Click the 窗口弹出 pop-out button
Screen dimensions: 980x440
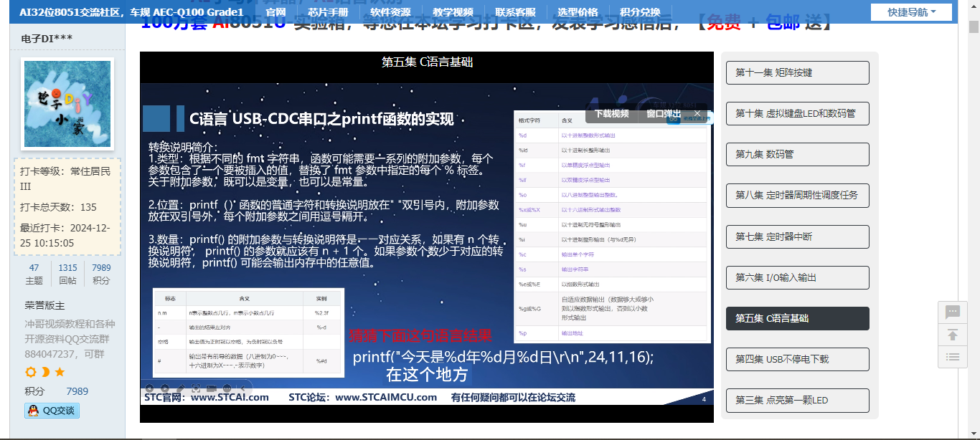pos(664,113)
